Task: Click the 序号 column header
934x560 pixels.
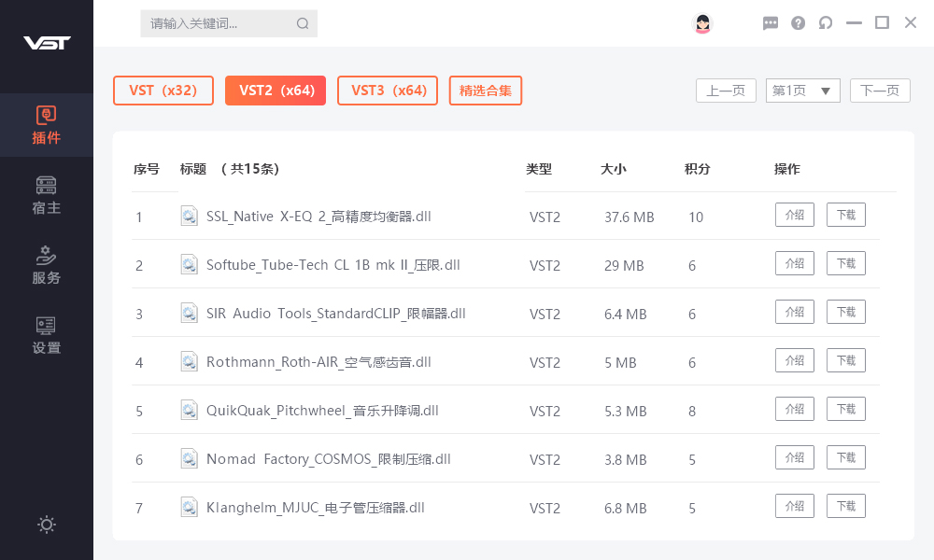Action: click(146, 169)
